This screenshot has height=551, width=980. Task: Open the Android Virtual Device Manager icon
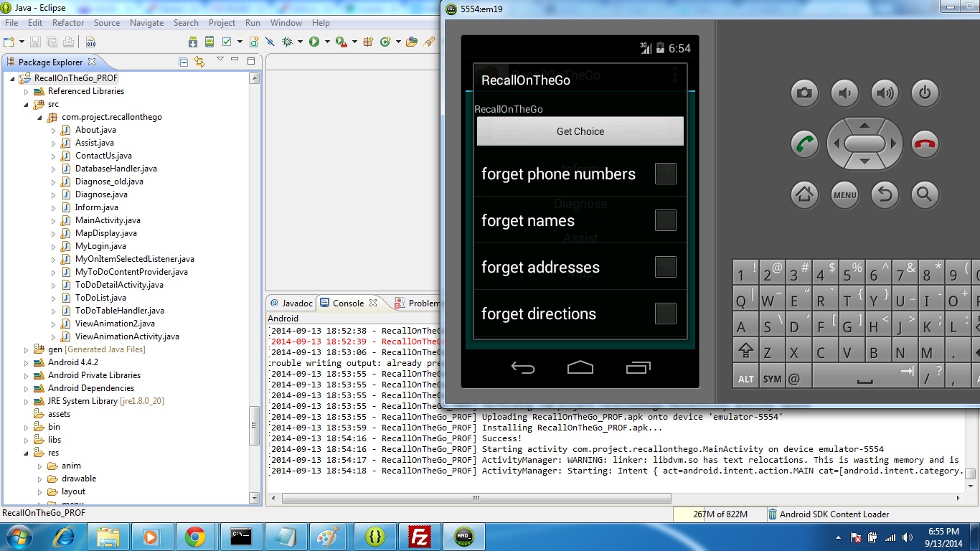[209, 42]
